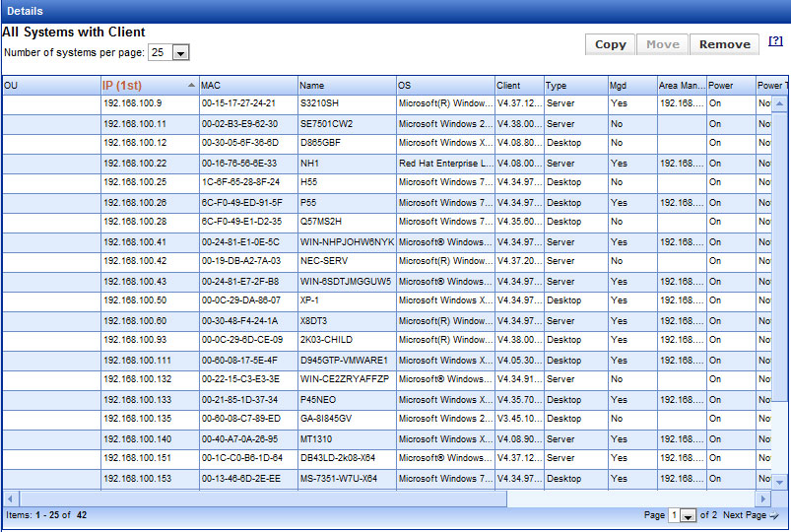The height and width of the screenshot is (532, 791).
Task: Click the vertical scrollbar up arrow
Action: point(779,102)
